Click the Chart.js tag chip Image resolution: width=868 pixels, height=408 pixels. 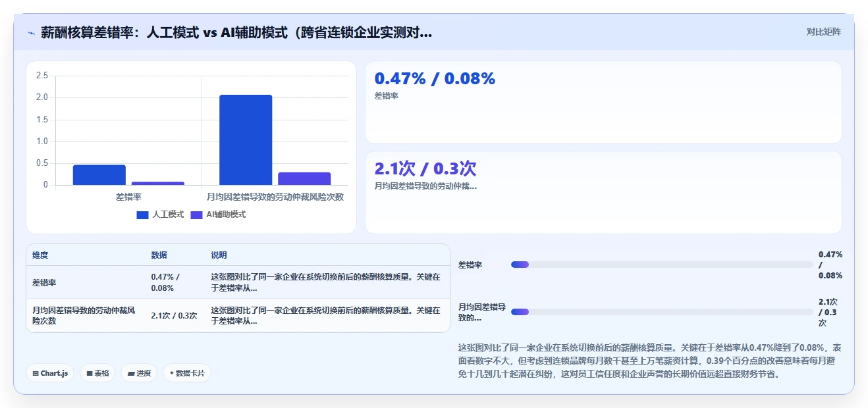[51, 373]
